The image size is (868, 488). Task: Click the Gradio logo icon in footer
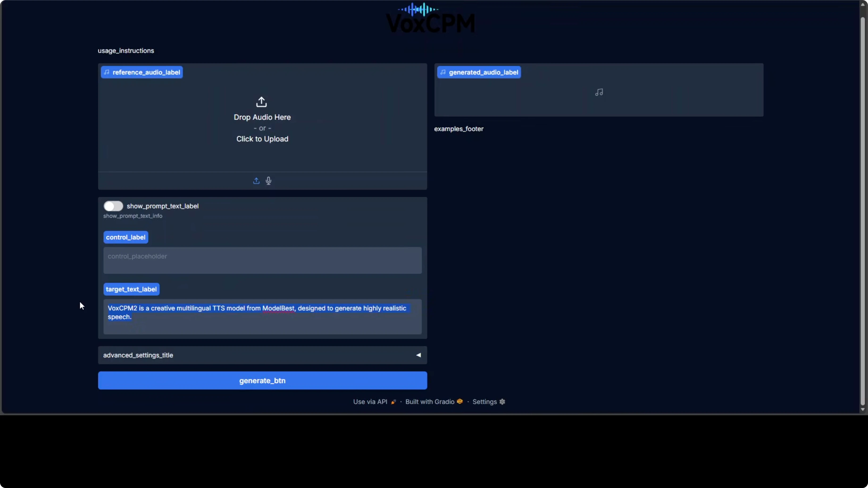(460, 401)
